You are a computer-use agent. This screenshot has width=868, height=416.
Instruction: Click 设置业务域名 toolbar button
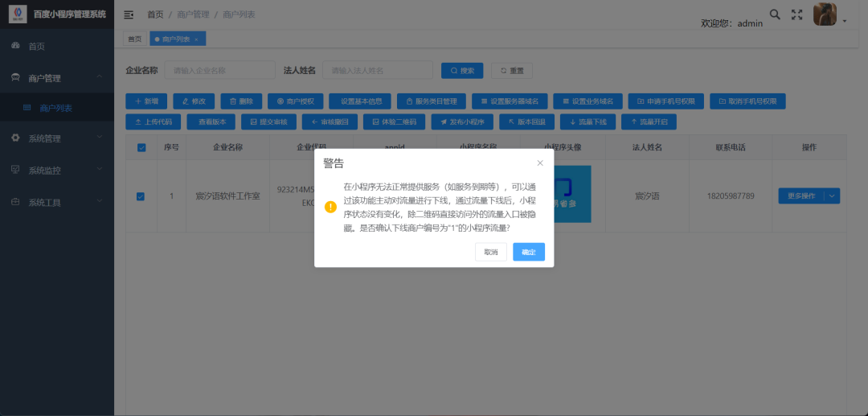[588, 101]
